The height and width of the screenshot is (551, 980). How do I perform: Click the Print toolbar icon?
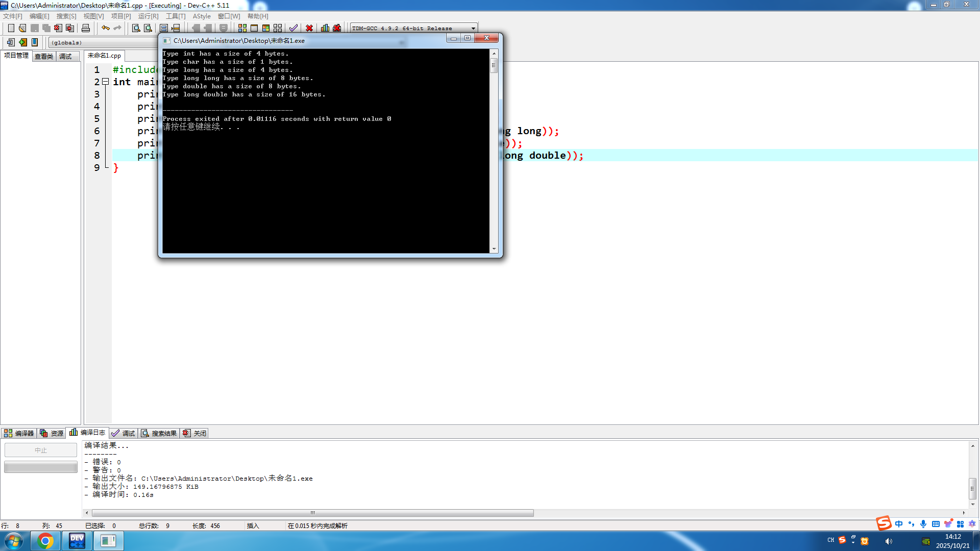click(x=86, y=28)
